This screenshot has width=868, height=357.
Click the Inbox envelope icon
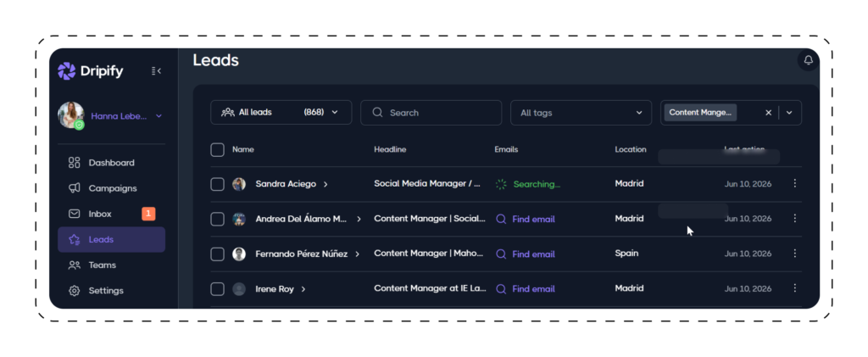click(75, 214)
